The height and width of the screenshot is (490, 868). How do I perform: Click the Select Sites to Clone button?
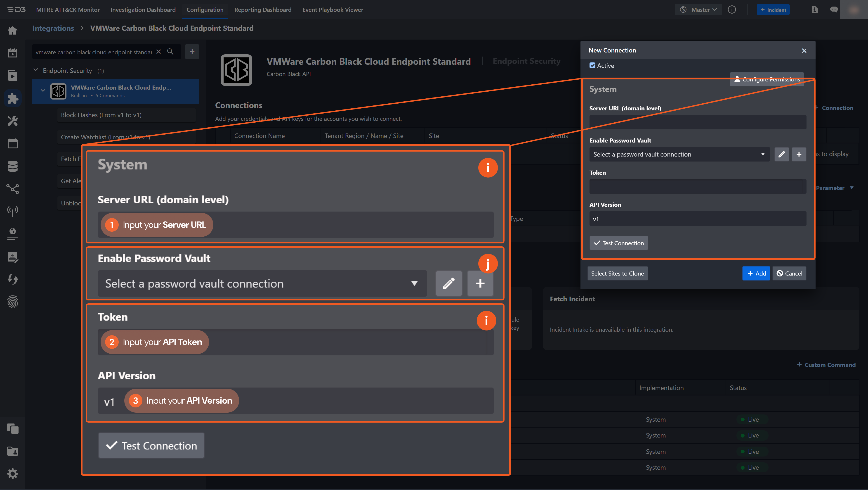click(x=617, y=274)
